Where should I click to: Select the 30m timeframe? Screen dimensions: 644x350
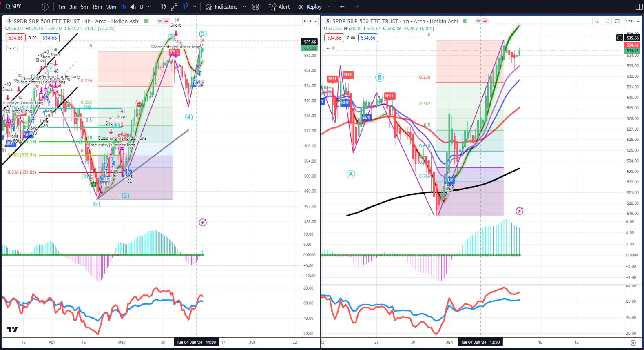pyautogui.click(x=111, y=7)
